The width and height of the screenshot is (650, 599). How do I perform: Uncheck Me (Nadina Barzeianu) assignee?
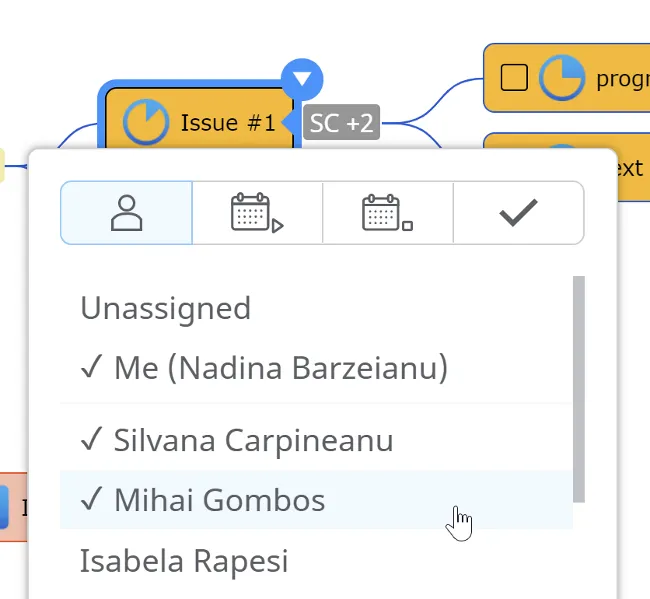point(265,368)
